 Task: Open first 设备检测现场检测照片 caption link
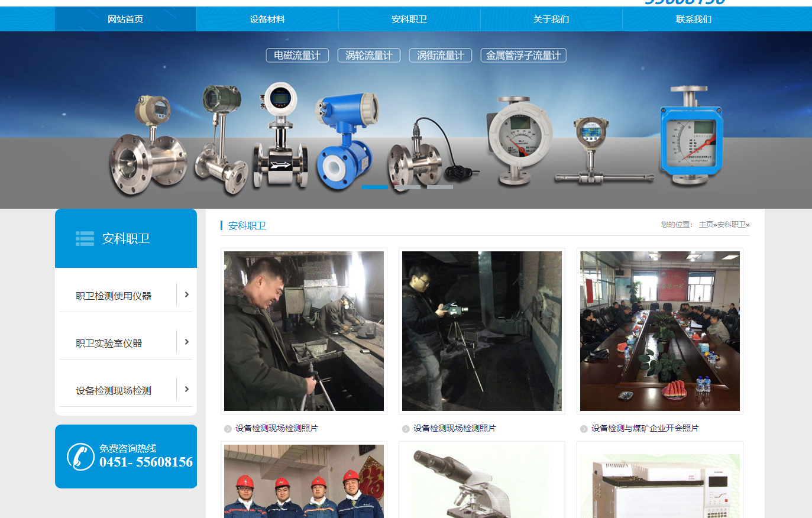pyautogui.click(x=277, y=428)
